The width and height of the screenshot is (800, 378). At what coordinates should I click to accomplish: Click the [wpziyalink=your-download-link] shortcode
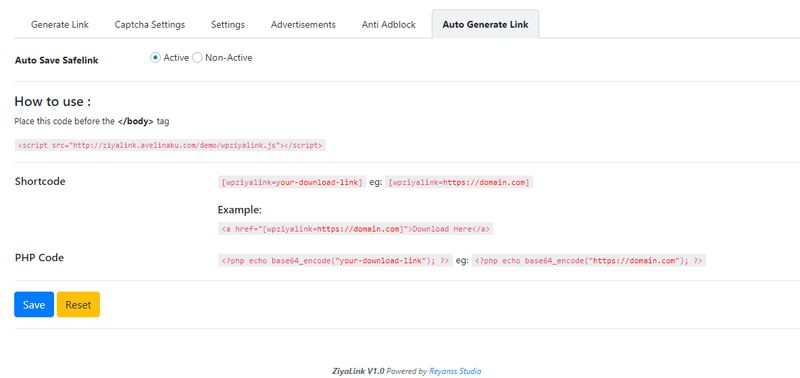click(x=291, y=182)
